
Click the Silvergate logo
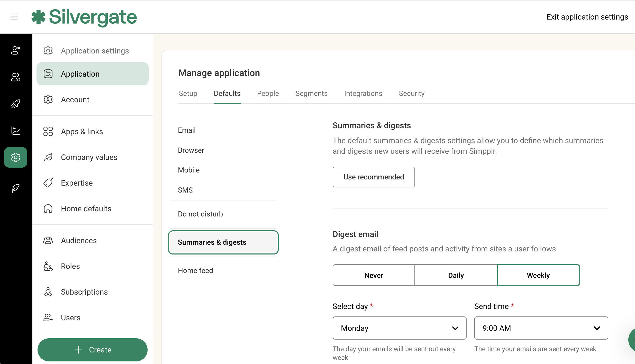[x=84, y=17]
